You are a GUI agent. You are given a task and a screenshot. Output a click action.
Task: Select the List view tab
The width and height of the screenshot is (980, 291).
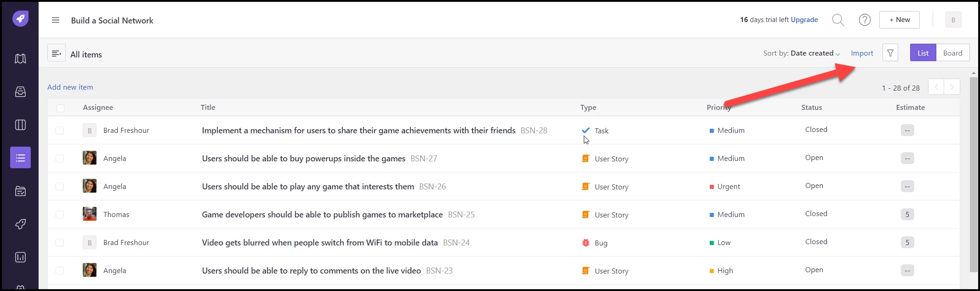923,53
